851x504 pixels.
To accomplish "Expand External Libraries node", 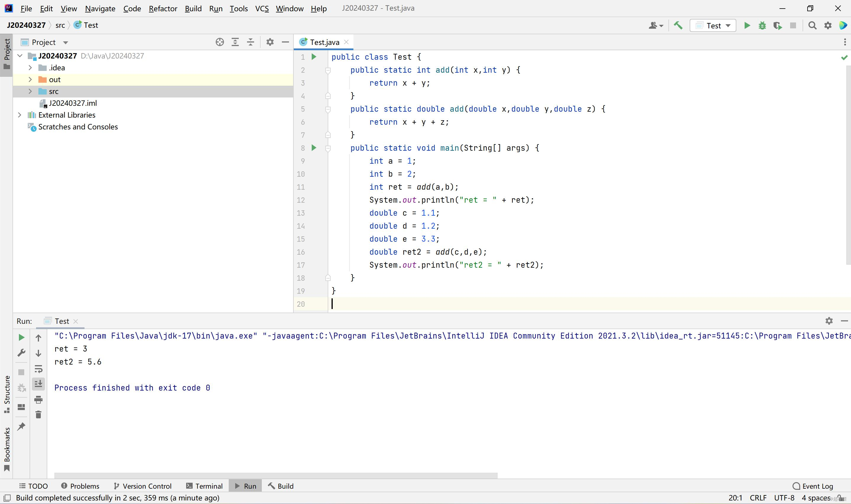I will (x=20, y=115).
